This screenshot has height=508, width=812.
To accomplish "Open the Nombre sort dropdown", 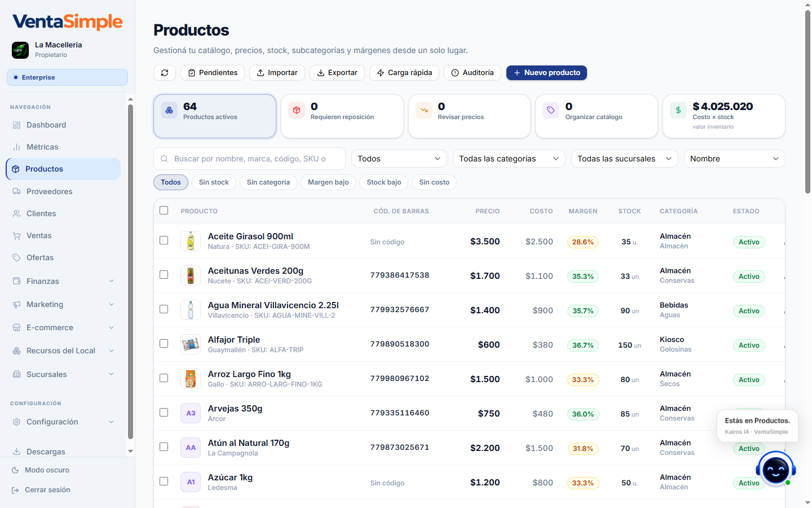I will coord(735,159).
